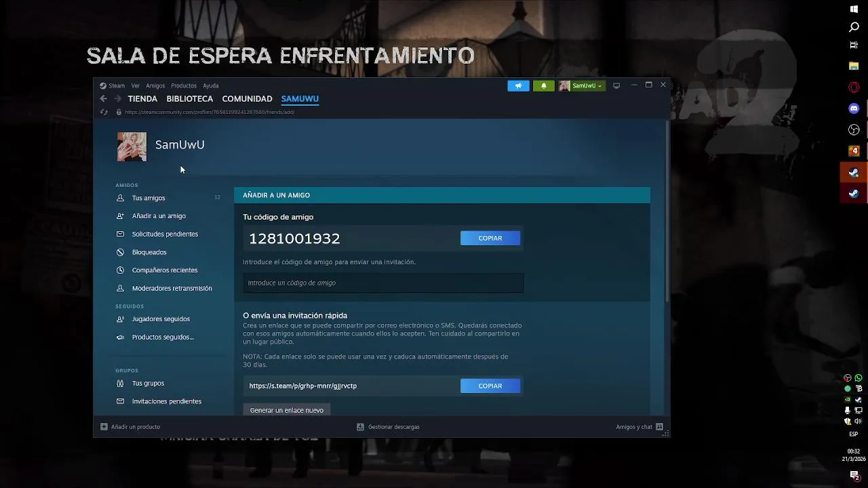Click the Amigos y chat icon
Viewport: 868px width, 488px height.
tap(659, 427)
